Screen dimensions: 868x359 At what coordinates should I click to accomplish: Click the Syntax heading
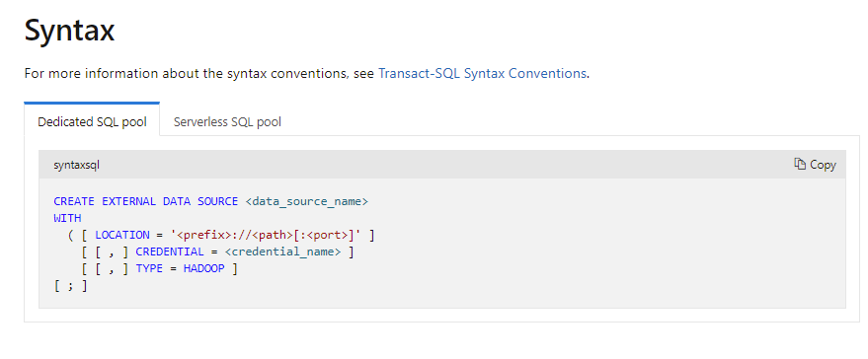69,30
